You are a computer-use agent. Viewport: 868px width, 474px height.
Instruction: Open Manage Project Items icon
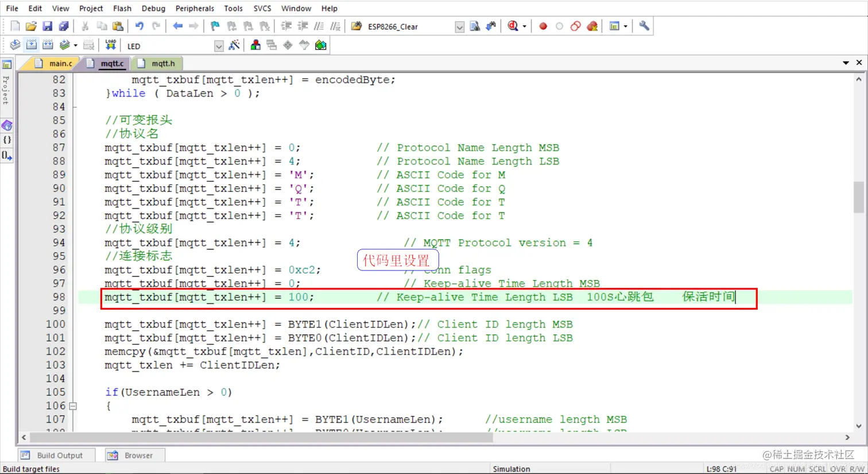[255, 45]
